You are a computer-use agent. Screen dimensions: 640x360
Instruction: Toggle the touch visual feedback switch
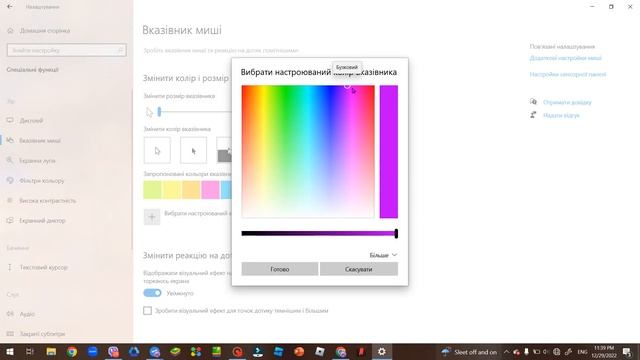[x=152, y=293]
